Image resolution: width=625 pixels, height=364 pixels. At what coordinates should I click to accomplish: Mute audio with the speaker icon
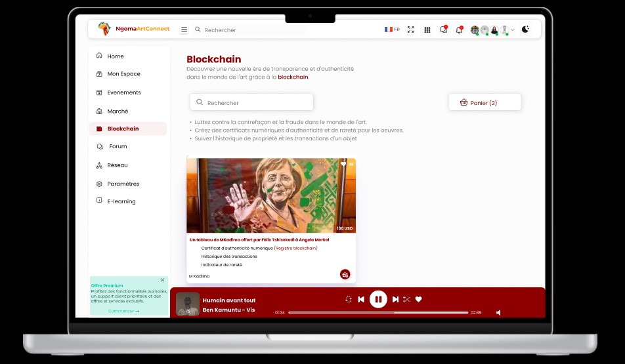tap(498, 313)
